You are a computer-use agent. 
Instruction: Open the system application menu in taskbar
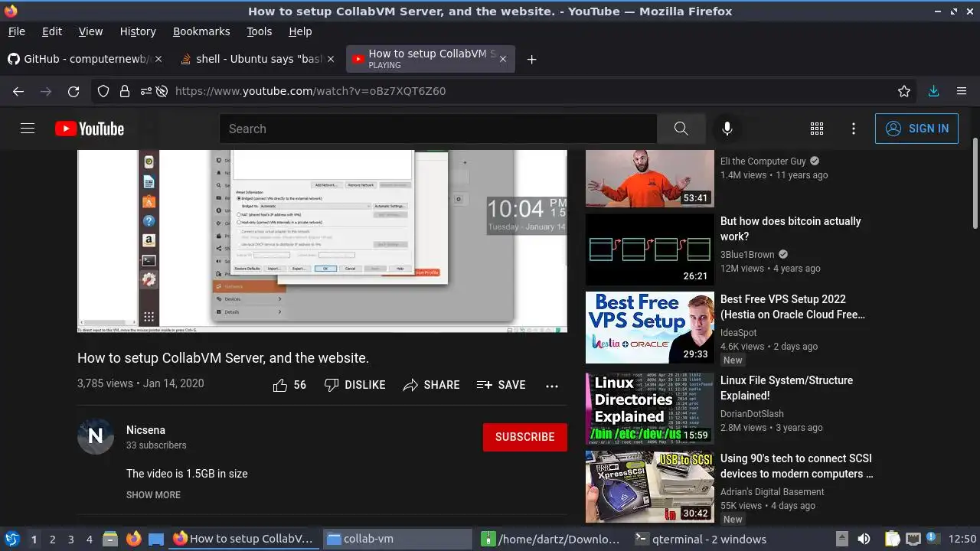pos(11,539)
